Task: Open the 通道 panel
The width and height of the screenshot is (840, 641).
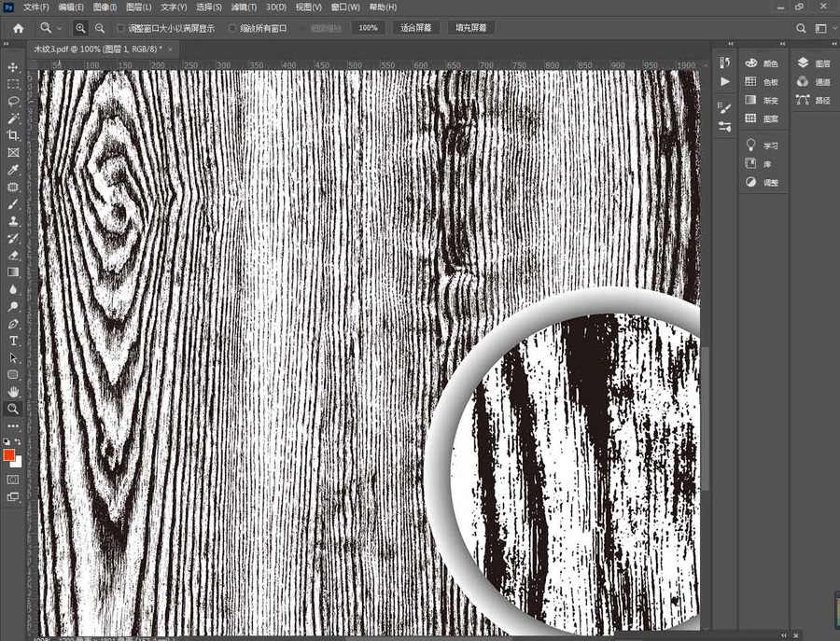Action: coord(813,82)
